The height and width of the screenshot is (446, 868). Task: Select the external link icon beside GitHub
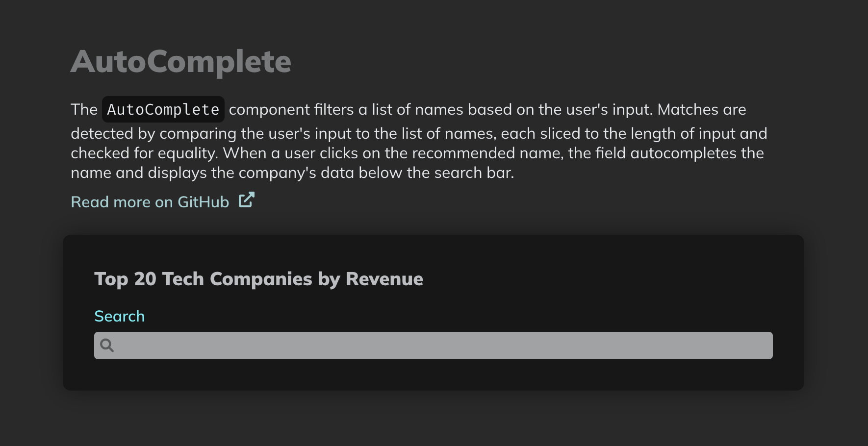pos(246,200)
